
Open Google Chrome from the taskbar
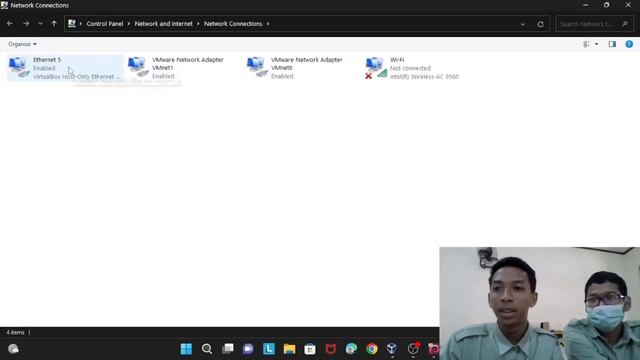[372, 349]
